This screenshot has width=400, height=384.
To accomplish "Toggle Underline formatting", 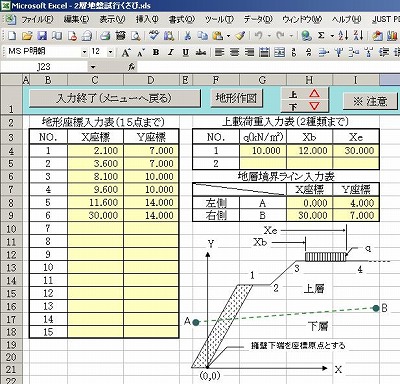I will coord(186,52).
